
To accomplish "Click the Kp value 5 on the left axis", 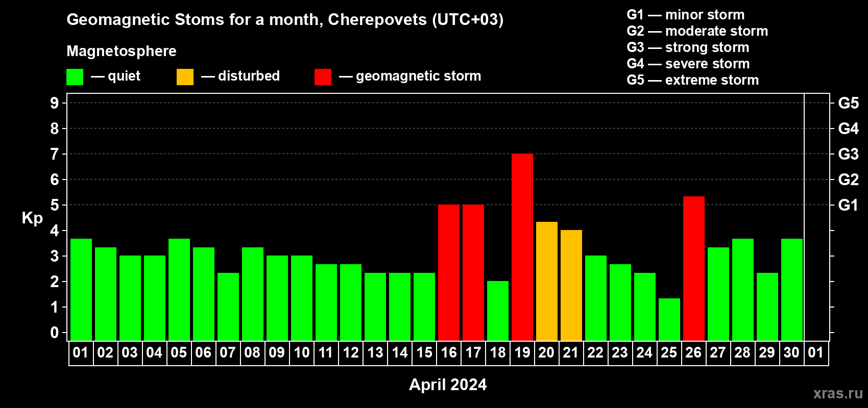I will [55, 205].
